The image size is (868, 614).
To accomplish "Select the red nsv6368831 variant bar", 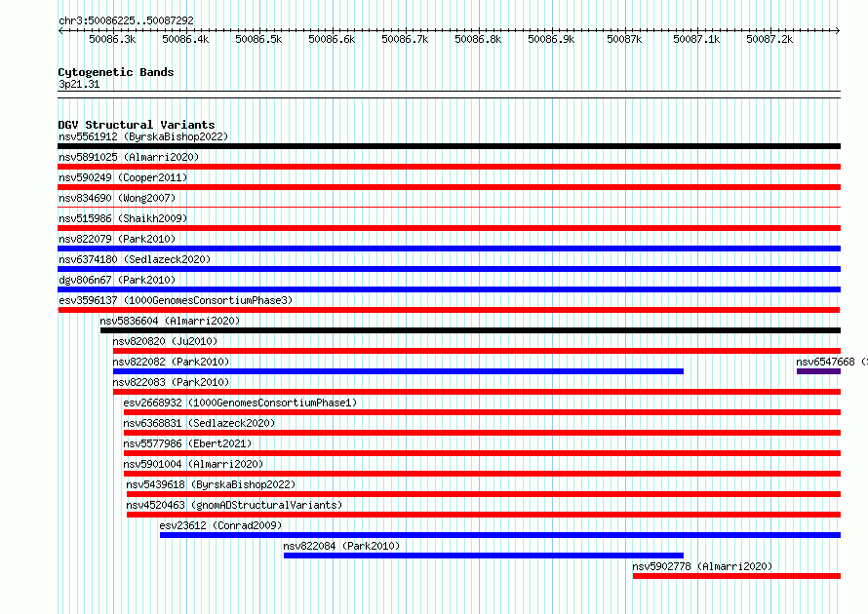I will tap(482, 433).
